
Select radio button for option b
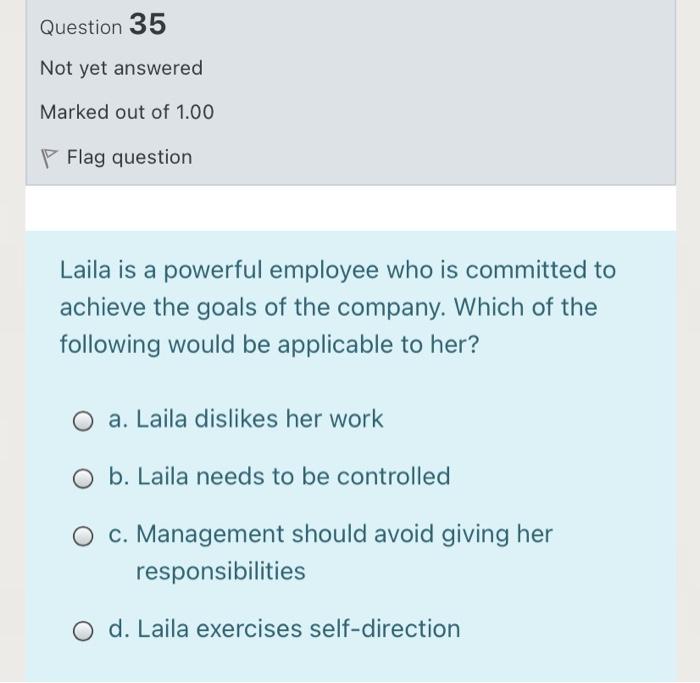pos(84,478)
